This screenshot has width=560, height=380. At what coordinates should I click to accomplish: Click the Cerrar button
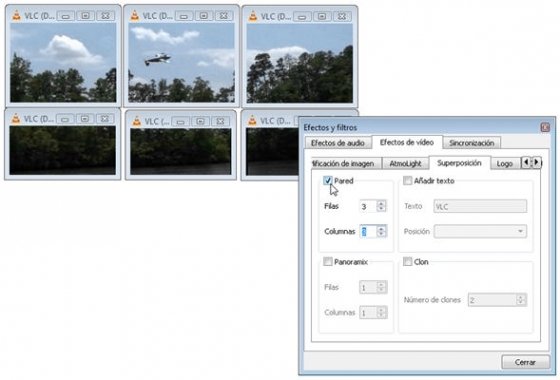point(525,362)
